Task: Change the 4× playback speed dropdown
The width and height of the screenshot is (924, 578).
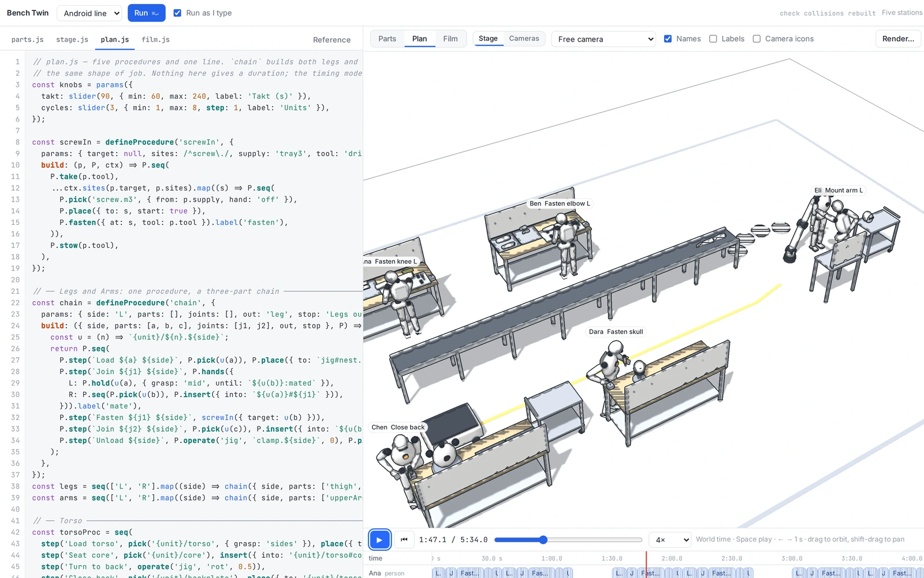Action: pyautogui.click(x=670, y=540)
